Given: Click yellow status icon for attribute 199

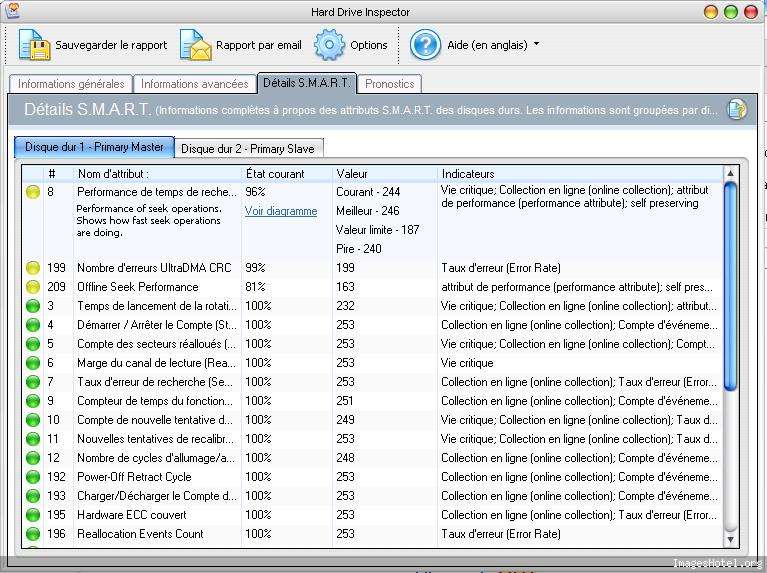Looking at the screenshot, I should click(x=33, y=268).
